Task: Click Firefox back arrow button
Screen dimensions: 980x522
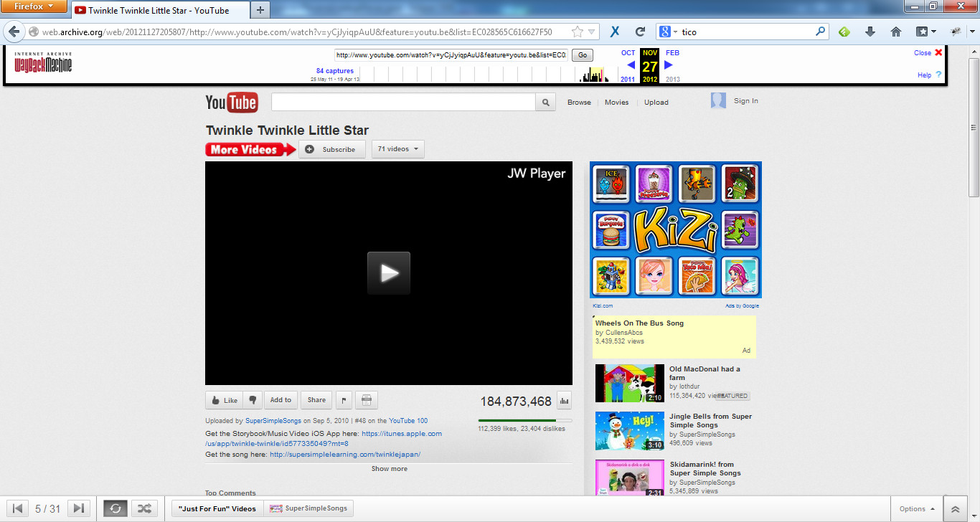Action: (x=14, y=32)
